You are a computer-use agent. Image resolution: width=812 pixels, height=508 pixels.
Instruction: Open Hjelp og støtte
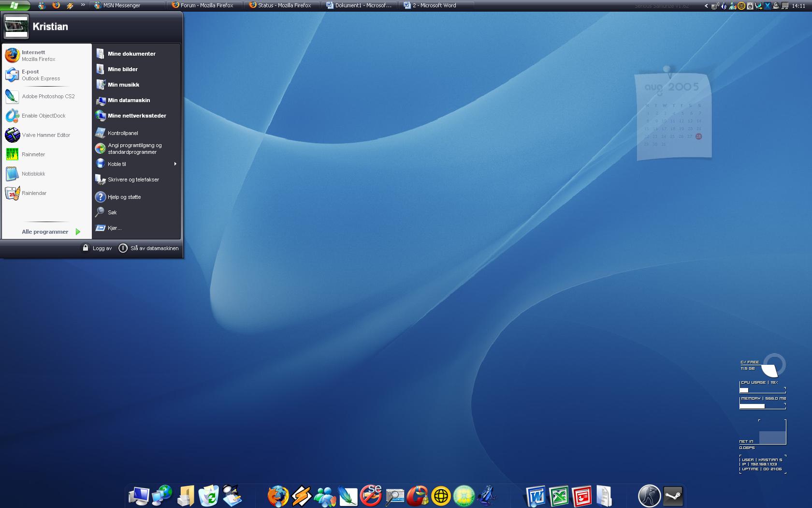click(137, 197)
